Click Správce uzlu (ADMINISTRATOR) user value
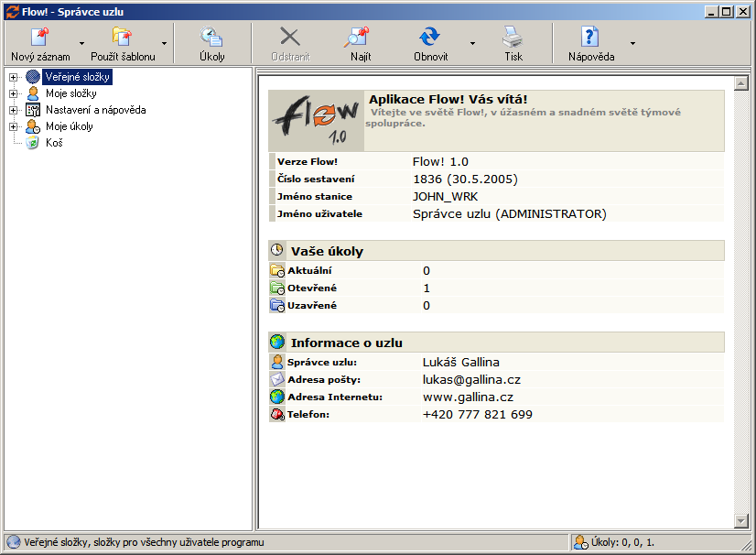Image resolution: width=756 pixels, height=555 pixels. (510, 213)
